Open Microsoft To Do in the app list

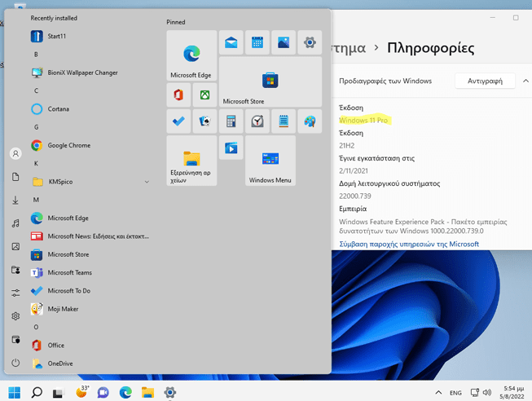90,291
